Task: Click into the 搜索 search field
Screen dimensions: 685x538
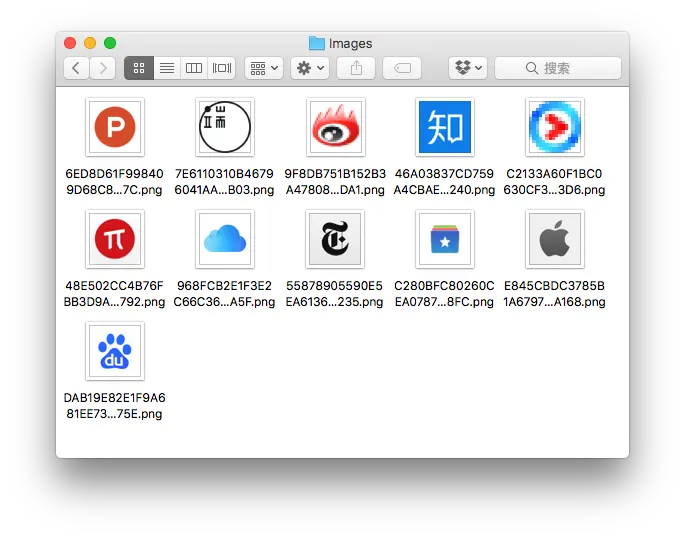Action: [x=558, y=68]
